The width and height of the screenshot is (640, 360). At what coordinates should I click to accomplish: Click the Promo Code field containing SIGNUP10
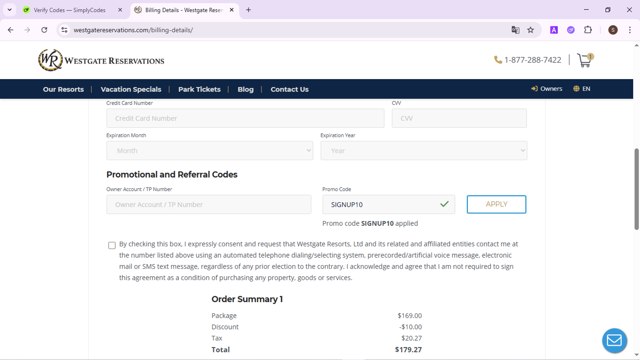tap(389, 204)
